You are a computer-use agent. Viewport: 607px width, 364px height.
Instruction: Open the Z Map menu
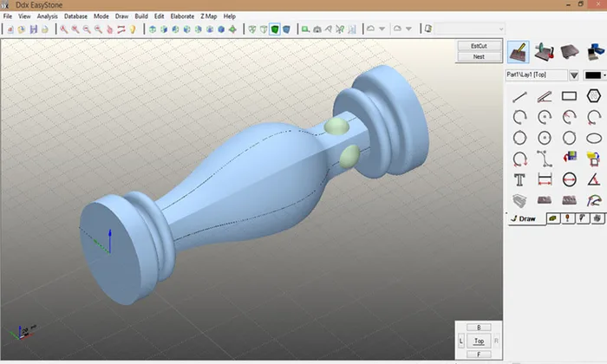[209, 16]
